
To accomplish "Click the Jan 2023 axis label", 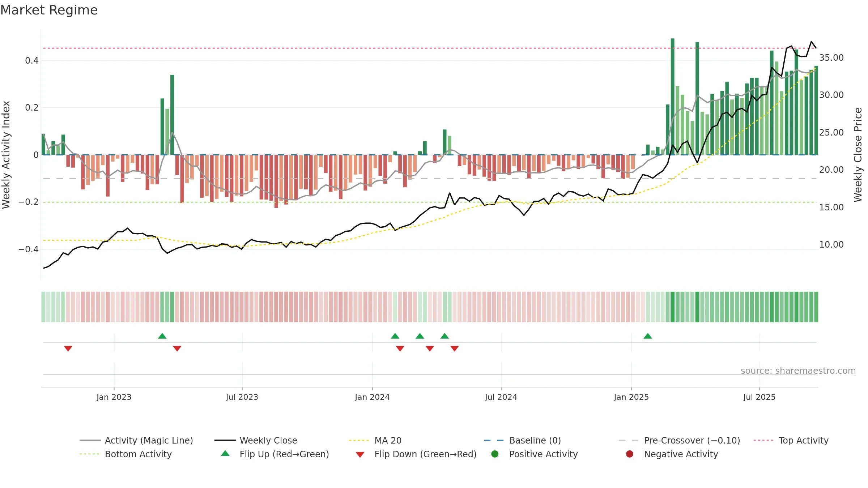I will pos(114,397).
